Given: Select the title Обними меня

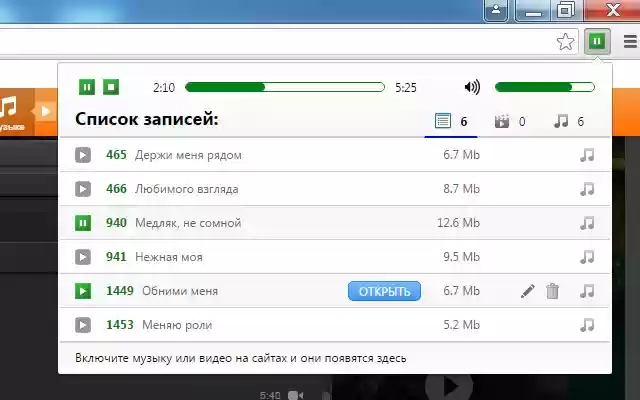Looking at the screenshot, I should pyautogui.click(x=180, y=291).
